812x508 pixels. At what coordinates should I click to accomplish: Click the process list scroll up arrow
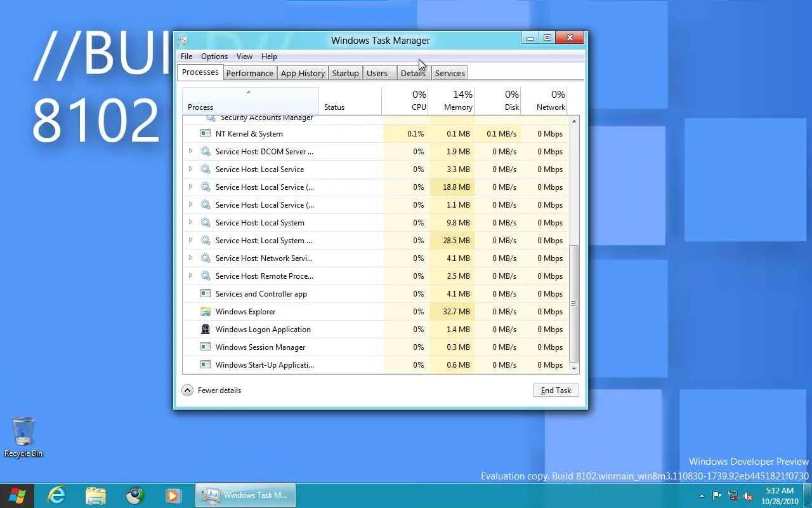[574, 121]
